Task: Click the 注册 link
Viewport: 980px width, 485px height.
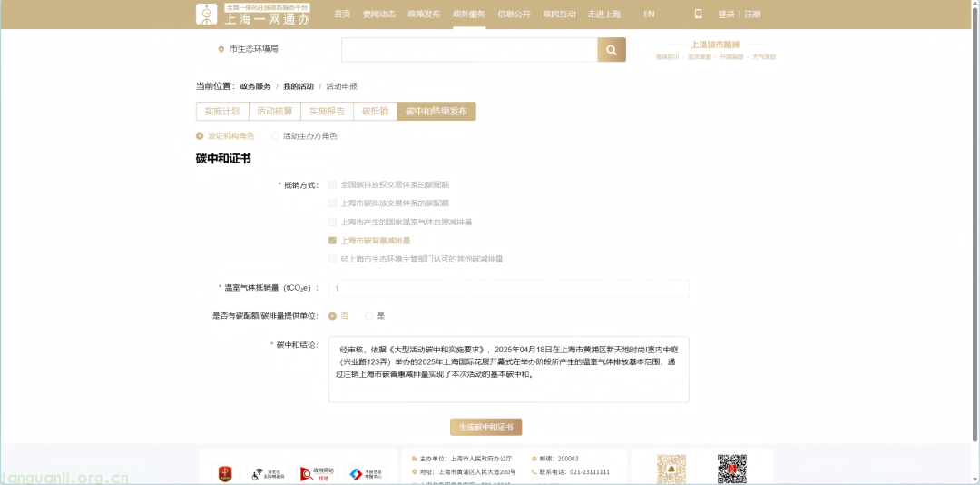Action: (x=752, y=14)
